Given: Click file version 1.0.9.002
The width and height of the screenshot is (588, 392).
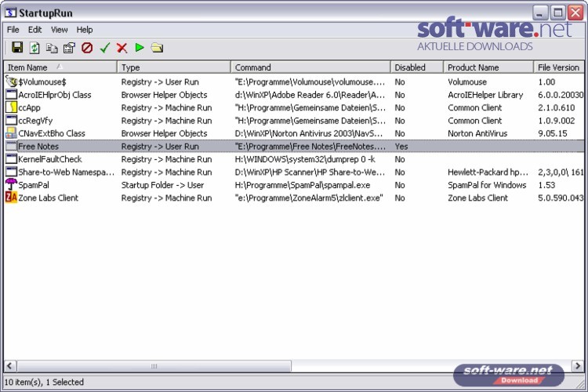Looking at the screenshot, I should click(x=556, y=121).
